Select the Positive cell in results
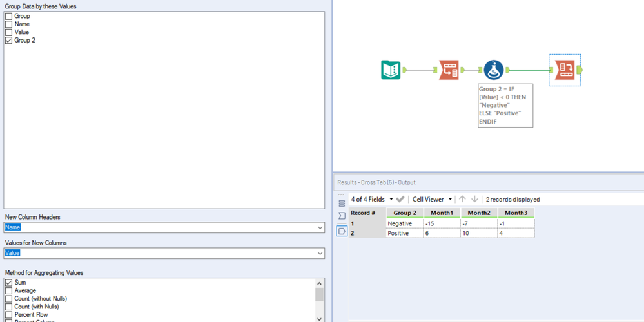This screenshot has height=322, width=644. click(x=405, y=233)
